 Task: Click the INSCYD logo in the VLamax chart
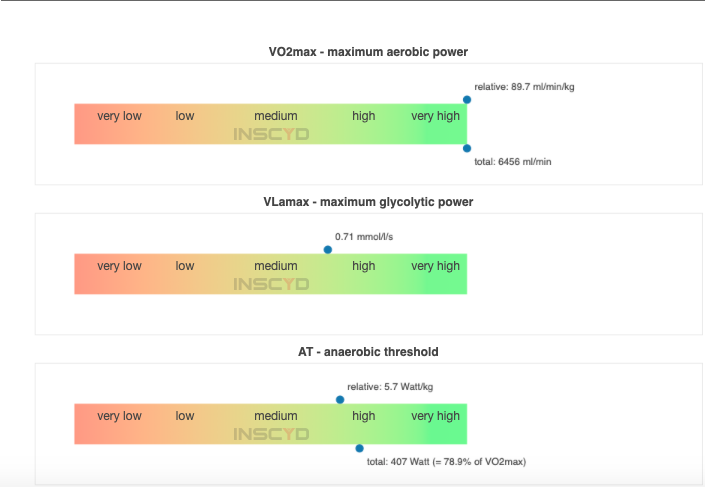pos(271,284)
